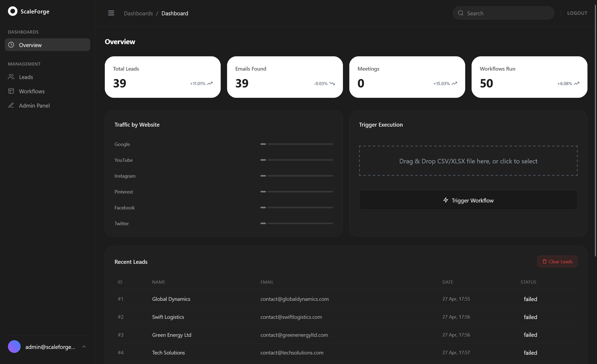Click the +6.08% change text
This screenshot has height=364, width=597.
tap(565, 84)
